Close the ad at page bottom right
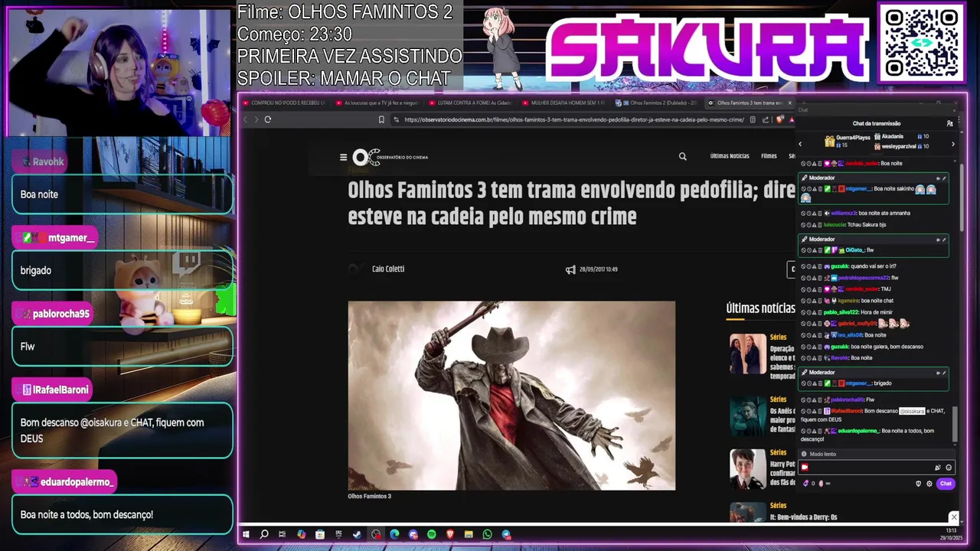980x551 pixels. [x=953, y=517]
